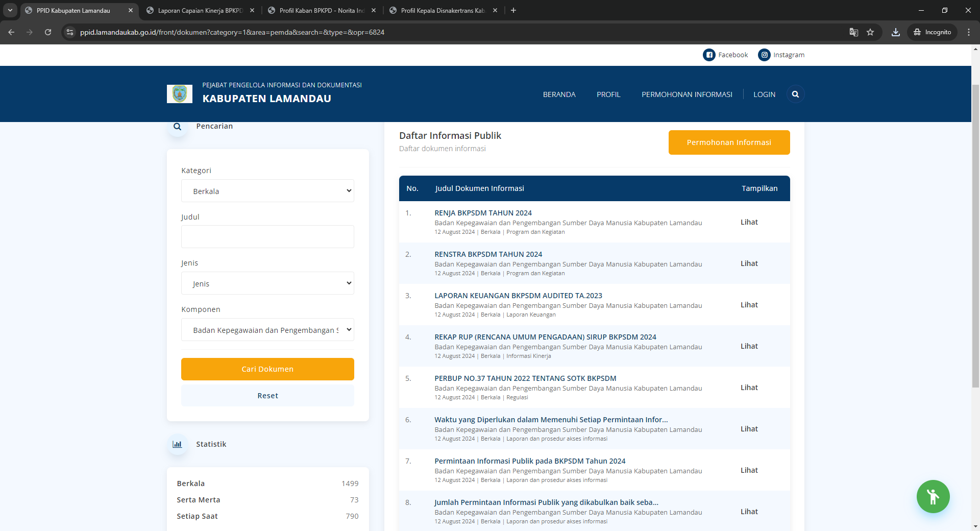Open the PROFIL menu item
Image resolution: width=980 pixels, height=531 pixels.
(x=608, y=94)
